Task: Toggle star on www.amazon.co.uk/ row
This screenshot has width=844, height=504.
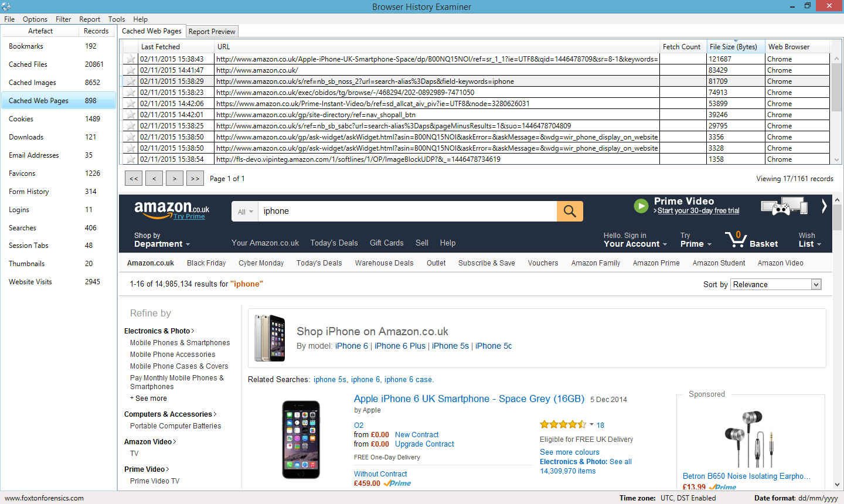Action: coord(131,70)
